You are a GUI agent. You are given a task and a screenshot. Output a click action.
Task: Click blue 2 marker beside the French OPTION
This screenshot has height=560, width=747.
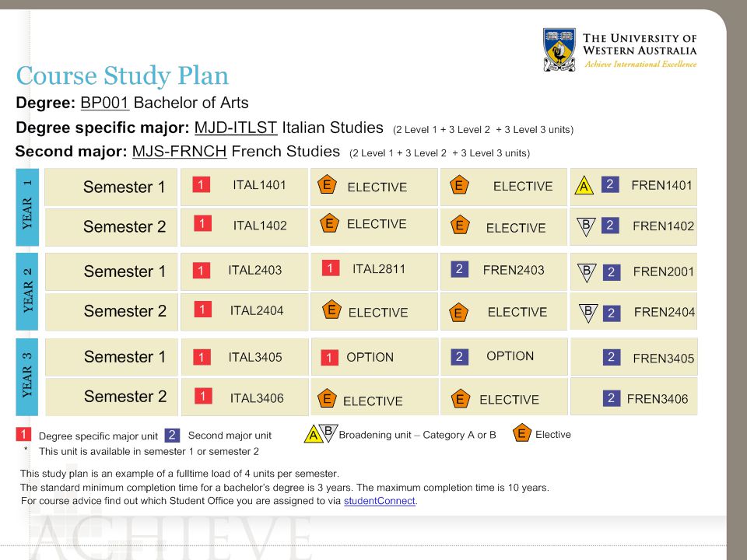(x=459, y=357)
